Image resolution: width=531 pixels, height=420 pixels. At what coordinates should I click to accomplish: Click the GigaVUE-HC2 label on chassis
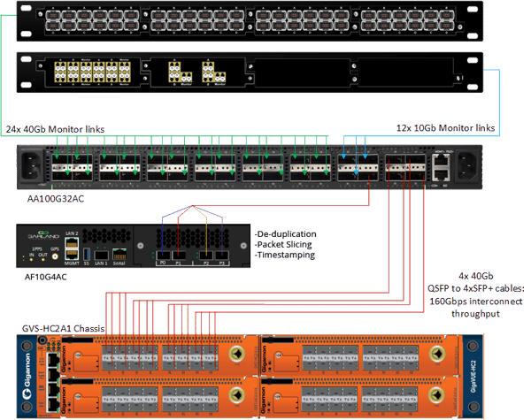coord(473,377)
